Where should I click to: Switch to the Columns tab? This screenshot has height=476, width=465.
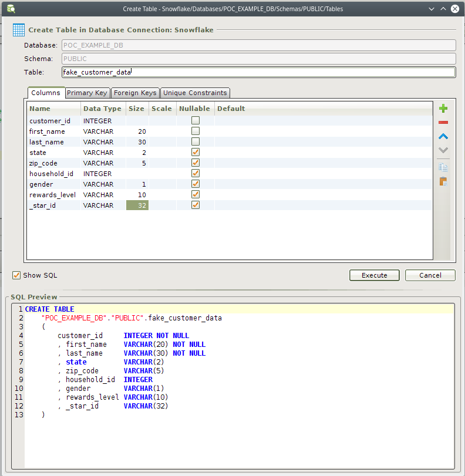coord(46,93)
